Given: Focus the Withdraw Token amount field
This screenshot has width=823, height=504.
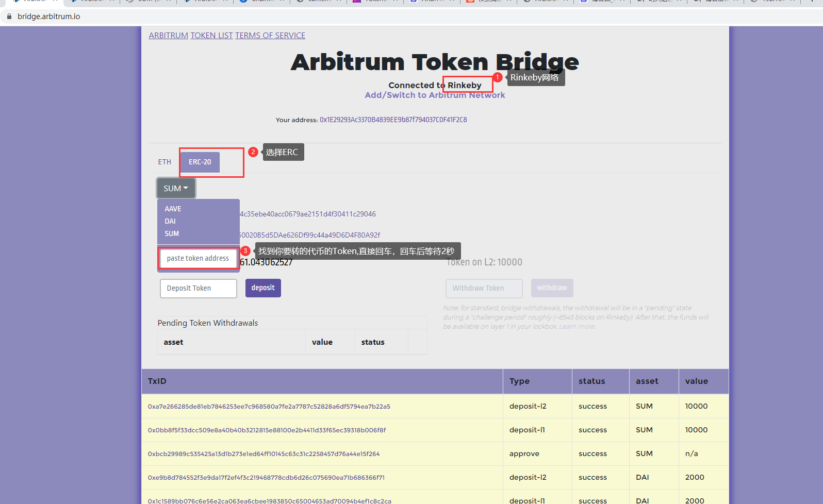Looking at the screenshot, I should click(x=484, y=289).
